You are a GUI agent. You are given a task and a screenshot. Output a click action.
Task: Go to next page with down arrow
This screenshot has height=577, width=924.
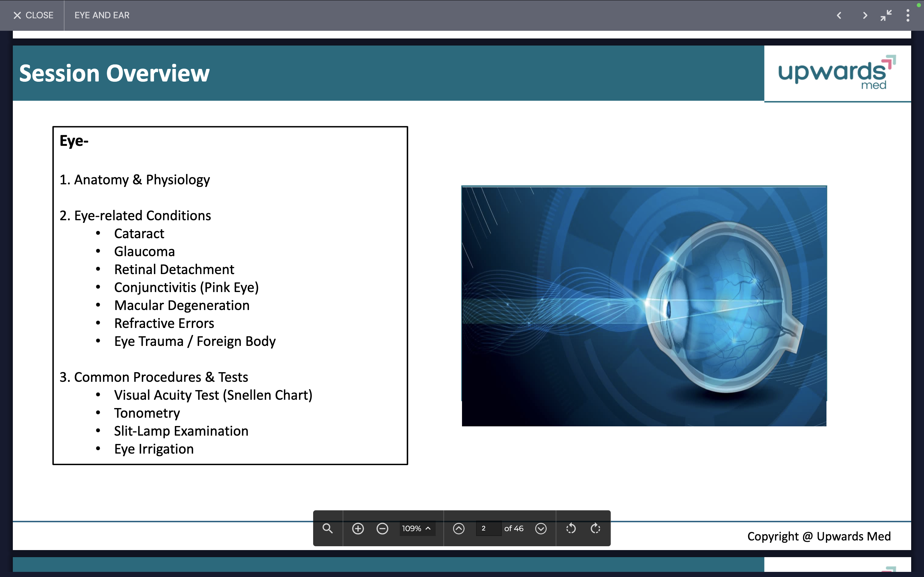(x=541, y=529)
